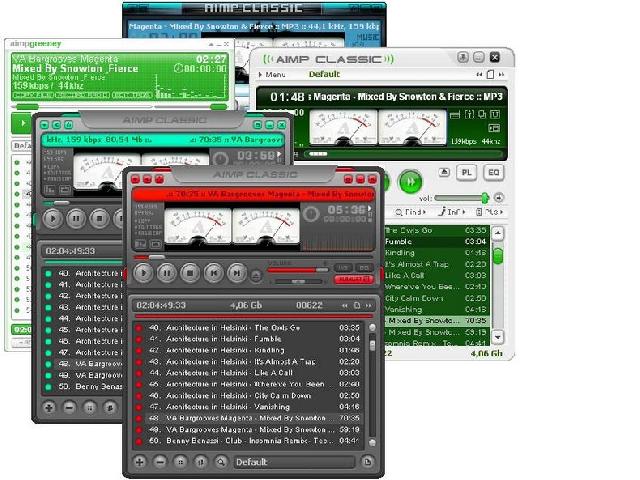Click the add (+) button in red playlist
Screen dimensions: 640x480
point(140,462)
